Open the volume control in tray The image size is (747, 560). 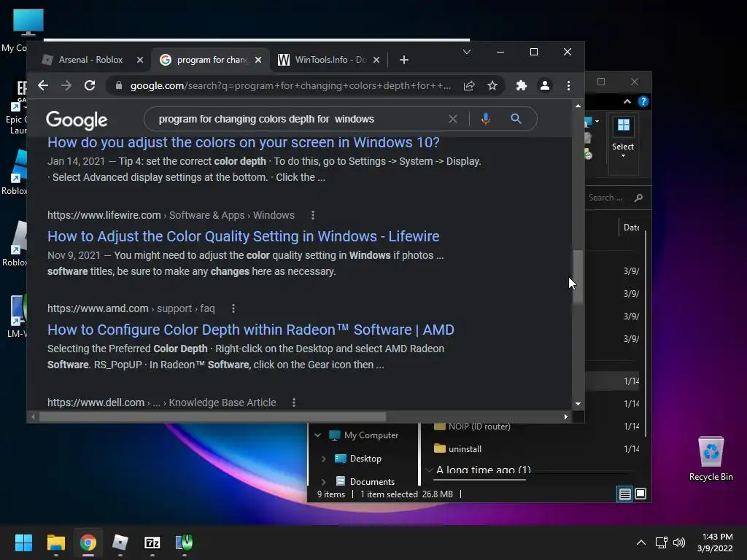(679, 542)
